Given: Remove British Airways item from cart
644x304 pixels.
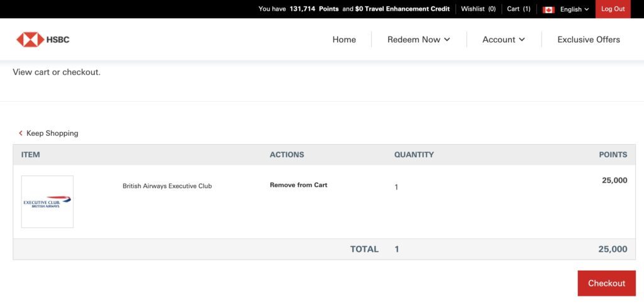Looking at the screenshot, I should pos(298,185).
